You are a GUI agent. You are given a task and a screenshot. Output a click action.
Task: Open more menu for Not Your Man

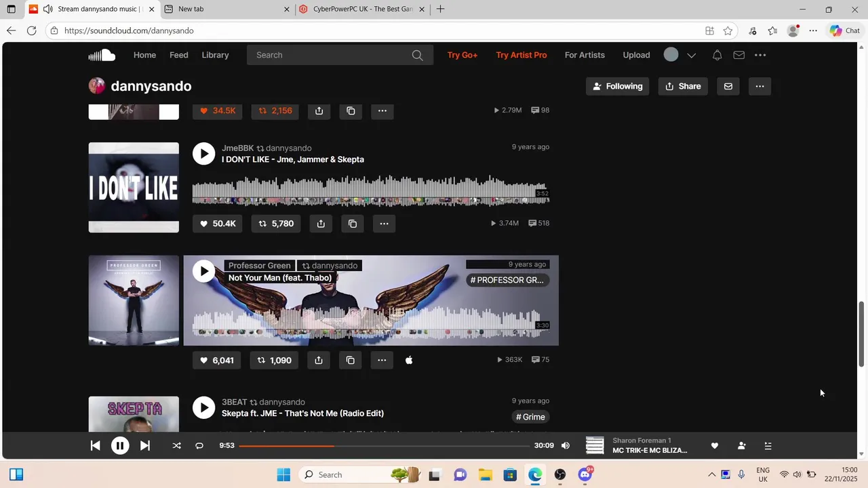[382, 360]
